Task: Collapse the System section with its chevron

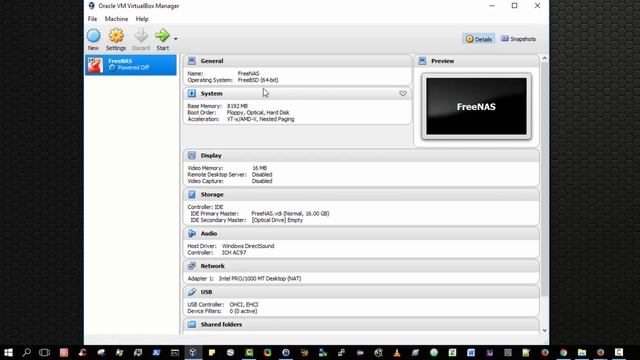Action: click(403, 93)
